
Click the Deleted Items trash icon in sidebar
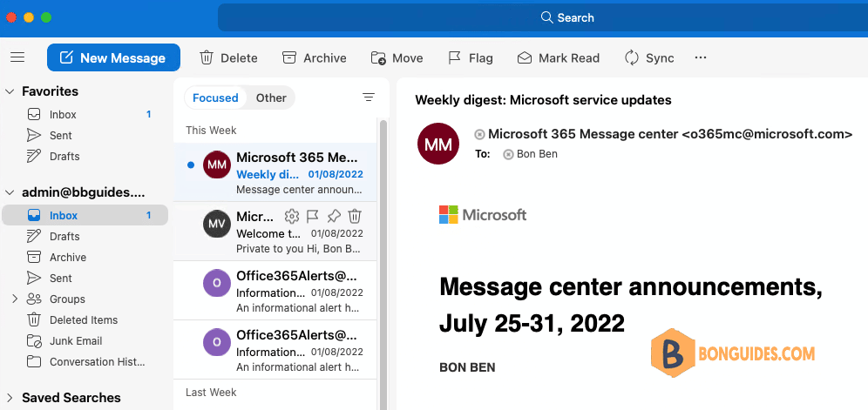point(34,319)
